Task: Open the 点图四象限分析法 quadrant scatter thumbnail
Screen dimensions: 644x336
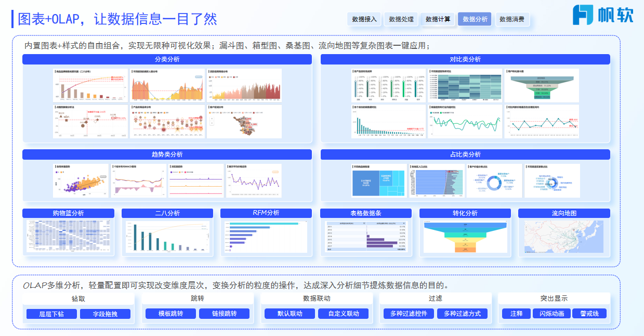Action: (x=90, y=122)
